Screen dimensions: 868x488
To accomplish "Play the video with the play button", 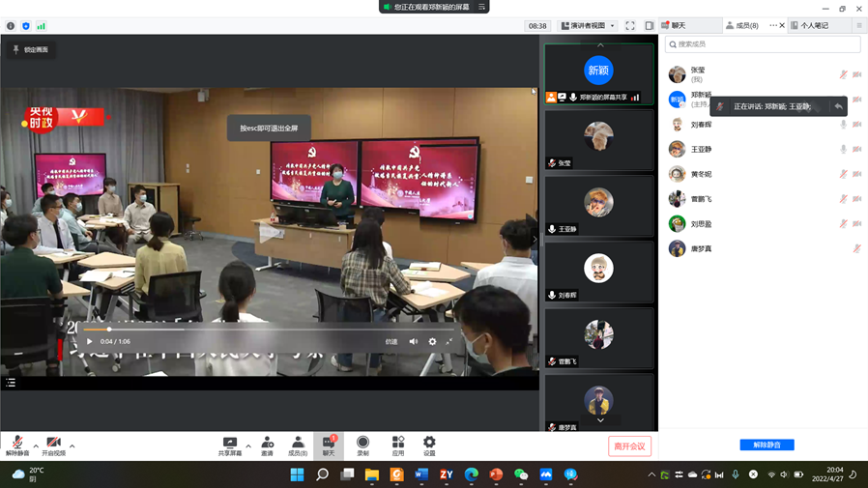I will [x=90, y=341].
